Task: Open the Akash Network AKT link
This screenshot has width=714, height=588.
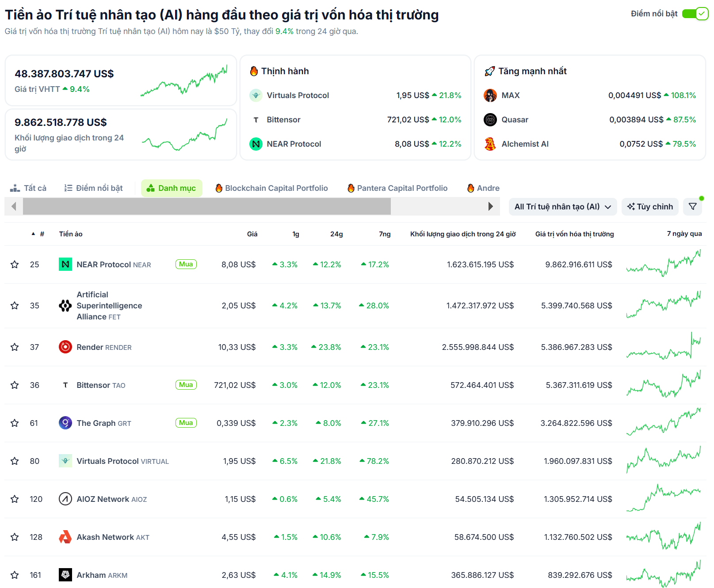Action: pyautogui.click(x=113, y=537)
